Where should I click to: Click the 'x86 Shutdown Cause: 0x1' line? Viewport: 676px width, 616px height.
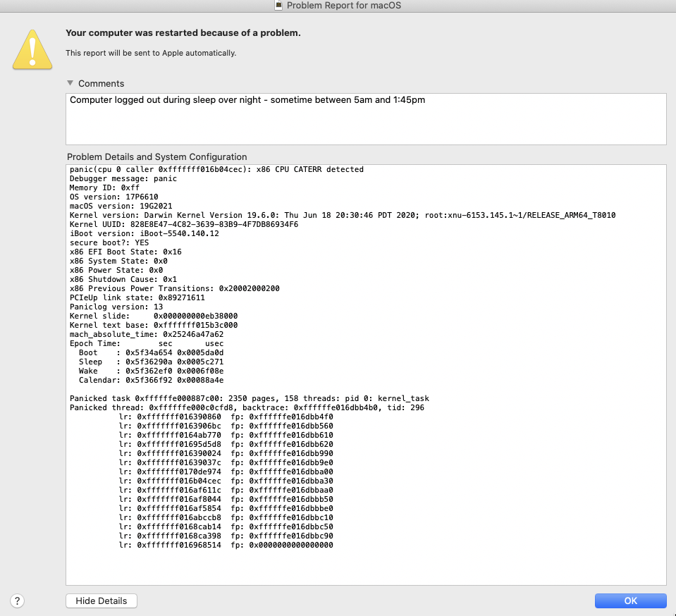123,279
